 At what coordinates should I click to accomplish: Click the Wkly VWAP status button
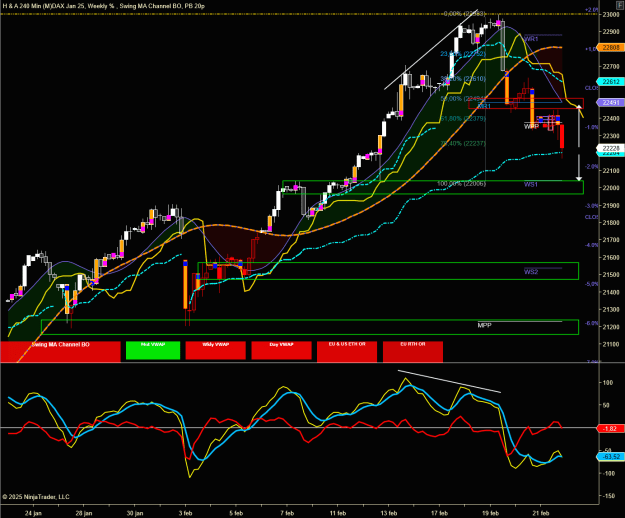pos(215,350)
